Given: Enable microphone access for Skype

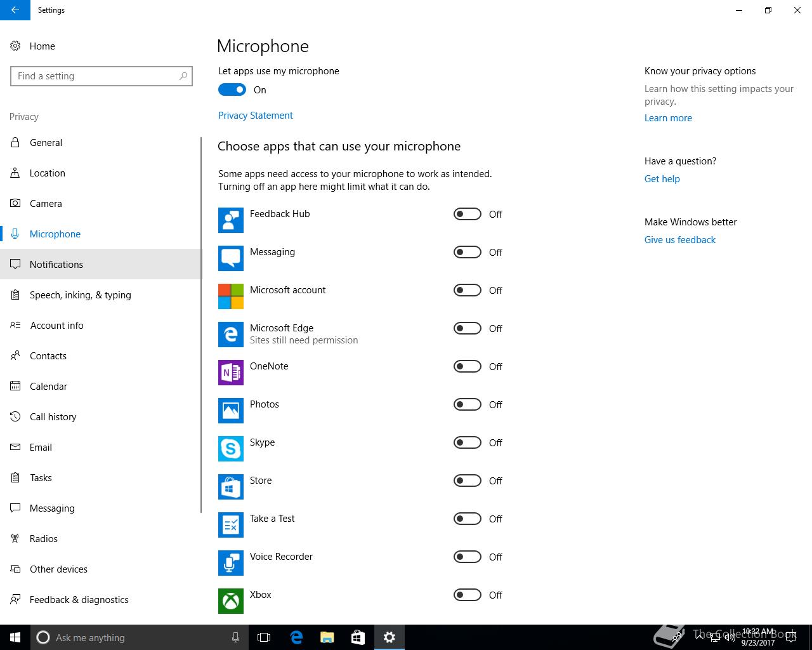Looking at the screenshot, I should 468,443.
